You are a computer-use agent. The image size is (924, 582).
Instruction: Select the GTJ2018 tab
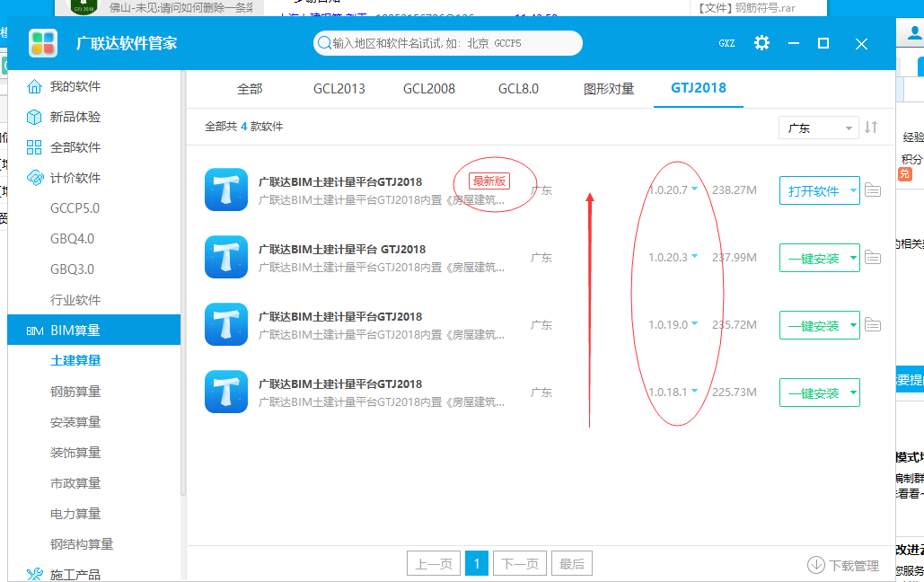(699, 88)
